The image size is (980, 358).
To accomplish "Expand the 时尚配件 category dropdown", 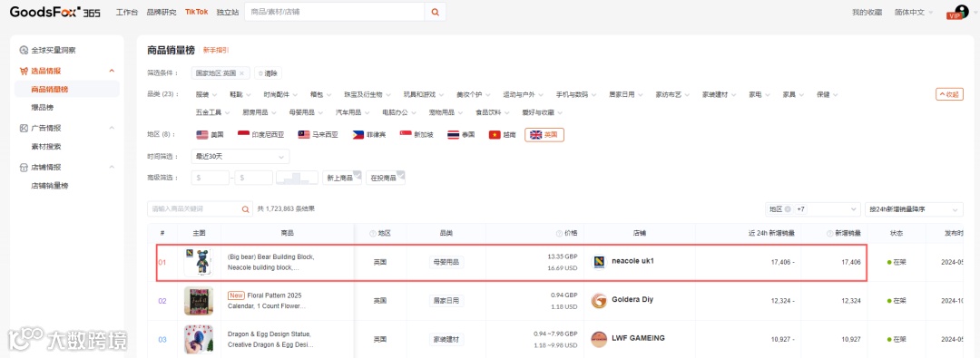I will [x=280, y=95].
